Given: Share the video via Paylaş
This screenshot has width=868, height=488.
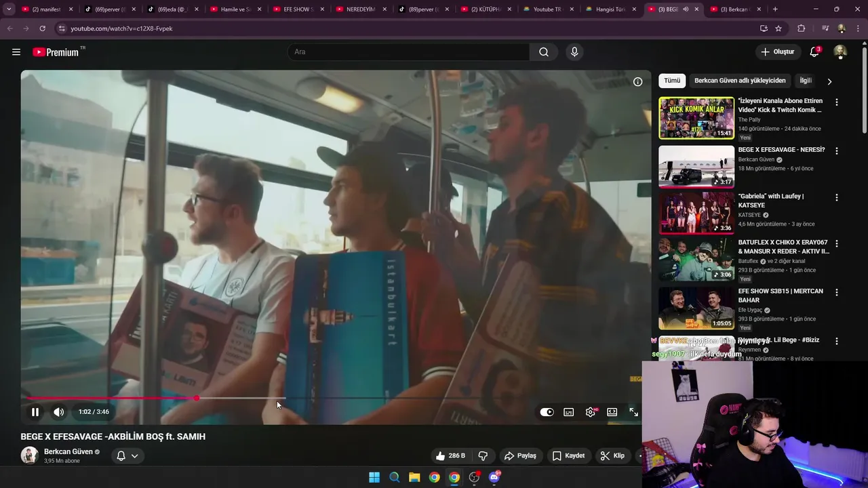Looking at the screenshot, I should pos(521,455).
